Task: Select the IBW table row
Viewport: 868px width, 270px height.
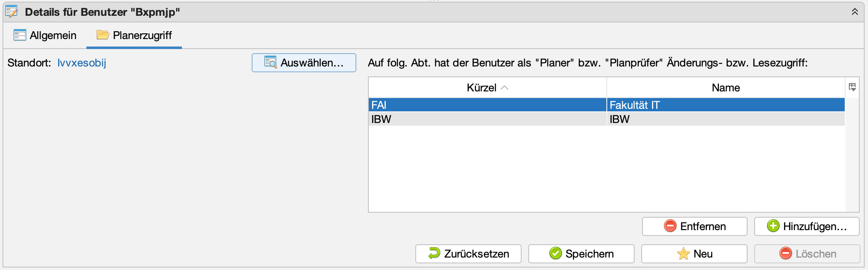Action: point(487,119)
